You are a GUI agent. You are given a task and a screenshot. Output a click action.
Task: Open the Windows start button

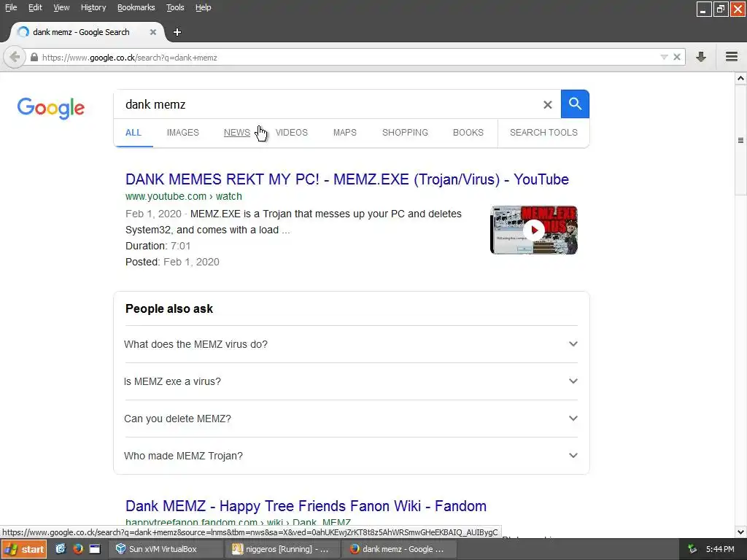click(x=24, y=549)
